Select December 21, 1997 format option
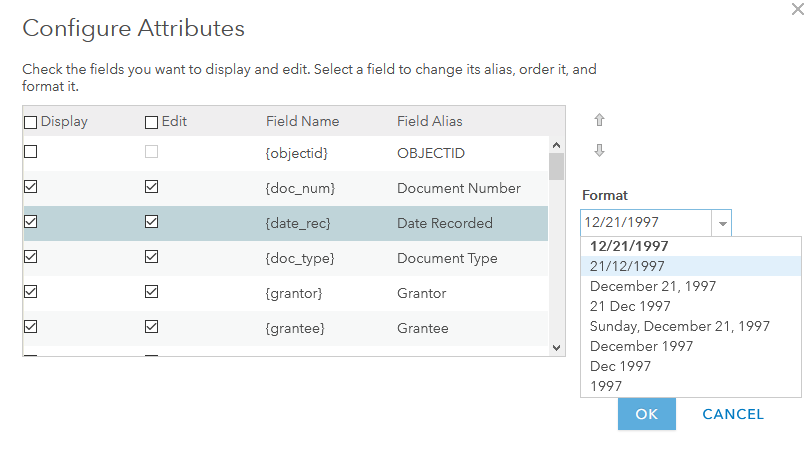The height and width of the screenshot is (459, 810). (x=652, y=286)
